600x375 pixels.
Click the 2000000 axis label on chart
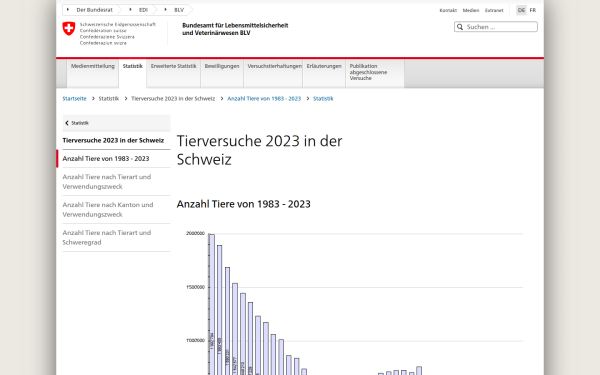click(x=195, y=233)
